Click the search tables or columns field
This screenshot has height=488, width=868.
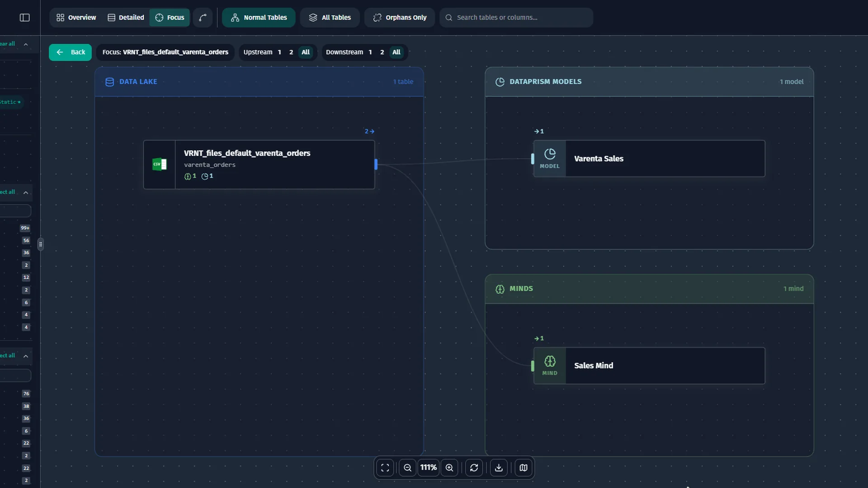(x=516, y=18)
